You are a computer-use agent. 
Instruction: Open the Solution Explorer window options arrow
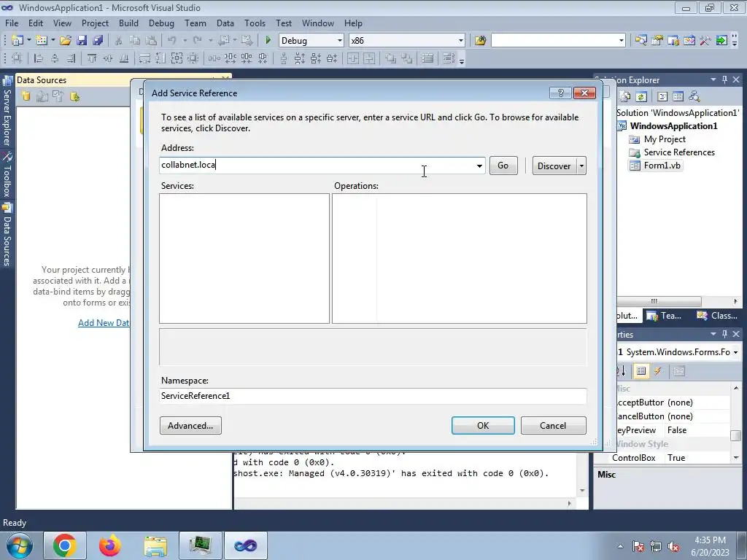click(713, 79)
